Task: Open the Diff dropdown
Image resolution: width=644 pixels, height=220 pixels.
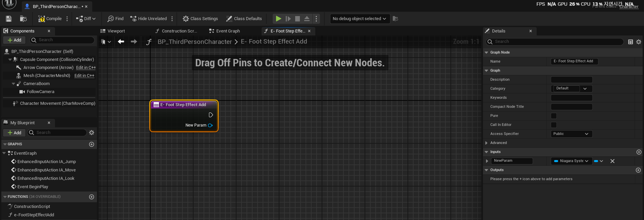Action: (86, 19)
